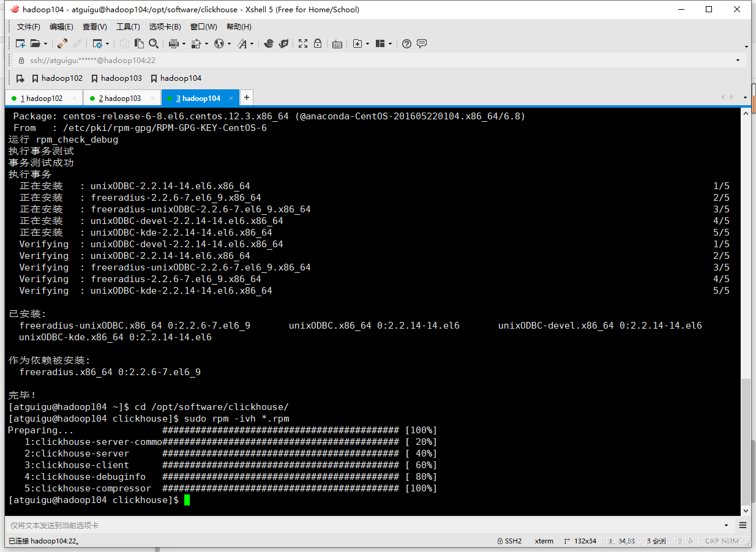Click the feedback speech bubble icon

pyautogui.click(x=422, y=43)
